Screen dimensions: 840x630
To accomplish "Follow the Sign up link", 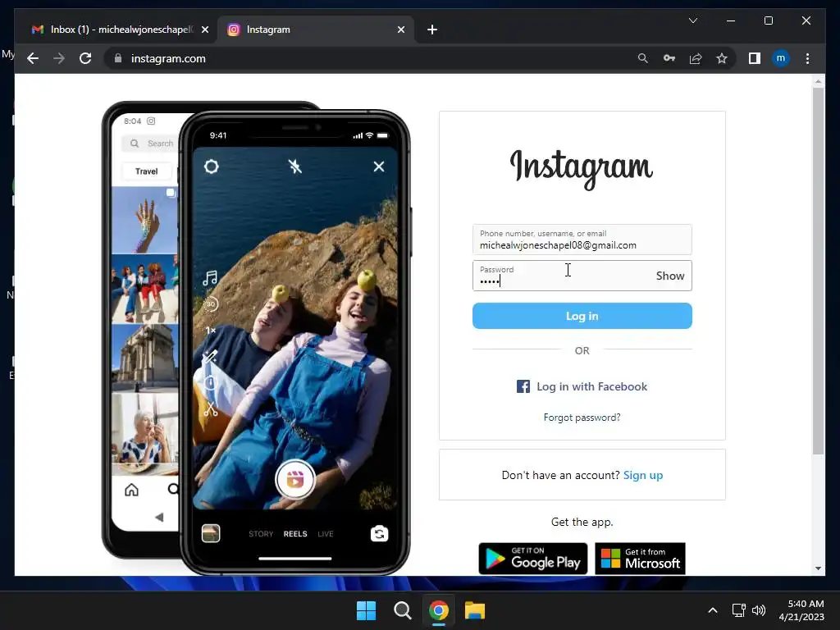I will click(643, 475).
